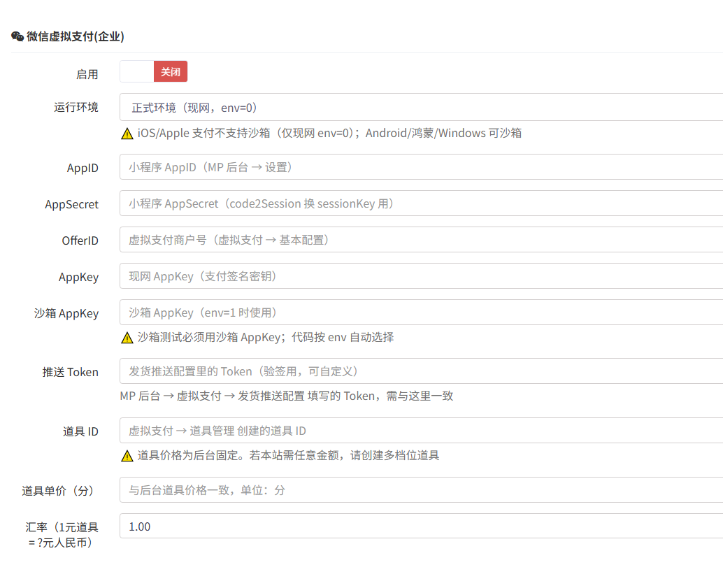Open the 运行环境 dropdown
The width and height of the screenshot is (723, 588).
coord(421,108)
